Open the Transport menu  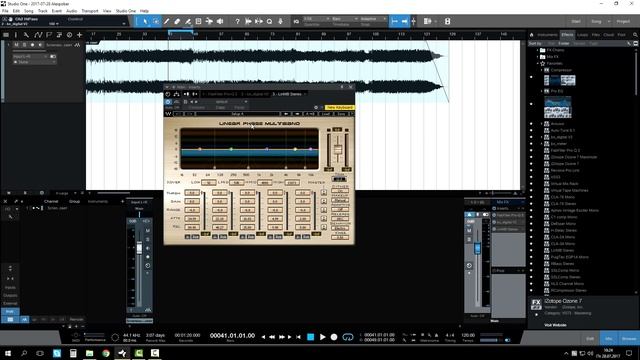90,11
